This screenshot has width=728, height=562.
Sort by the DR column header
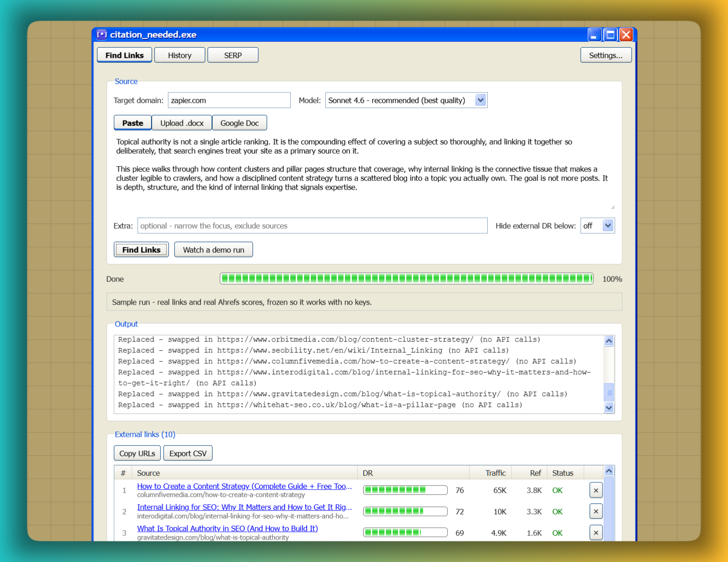[413, 473]
